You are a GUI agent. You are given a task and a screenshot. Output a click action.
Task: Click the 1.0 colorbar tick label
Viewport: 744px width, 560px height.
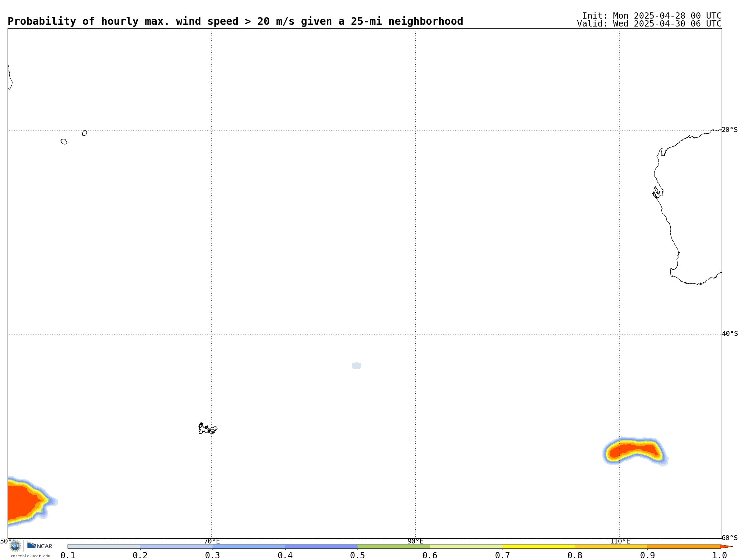pos(720,556)
